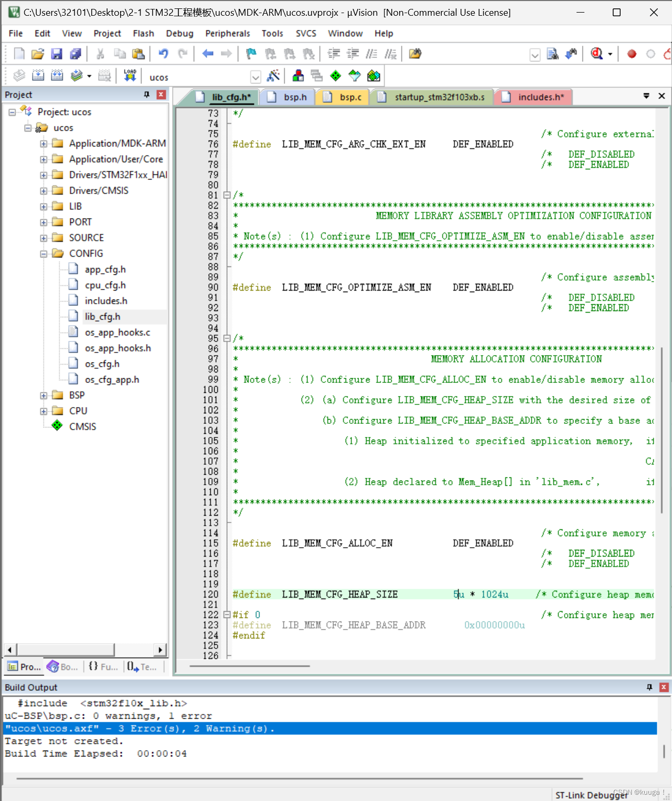The image size is (672, 801).
Task: Open the editor tab list dropdown arrow
Action: (x=646, y=95)
